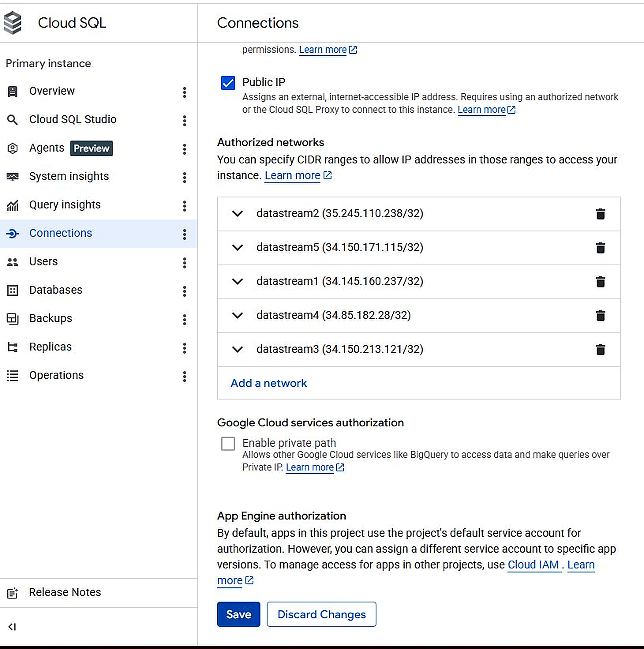Viewport: 644px width, 649px height.
Task: Open the three-dot menu next to Overview
Action: point(184,92)
